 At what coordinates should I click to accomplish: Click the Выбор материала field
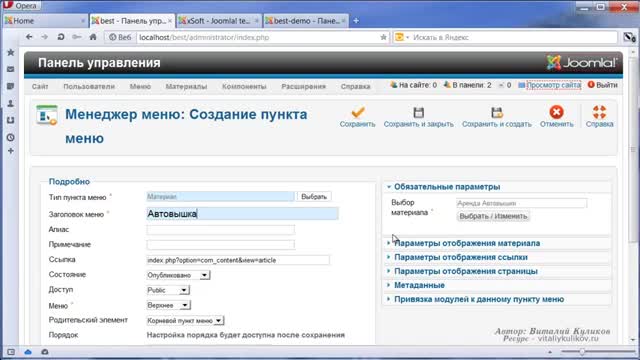coord(521,203)
